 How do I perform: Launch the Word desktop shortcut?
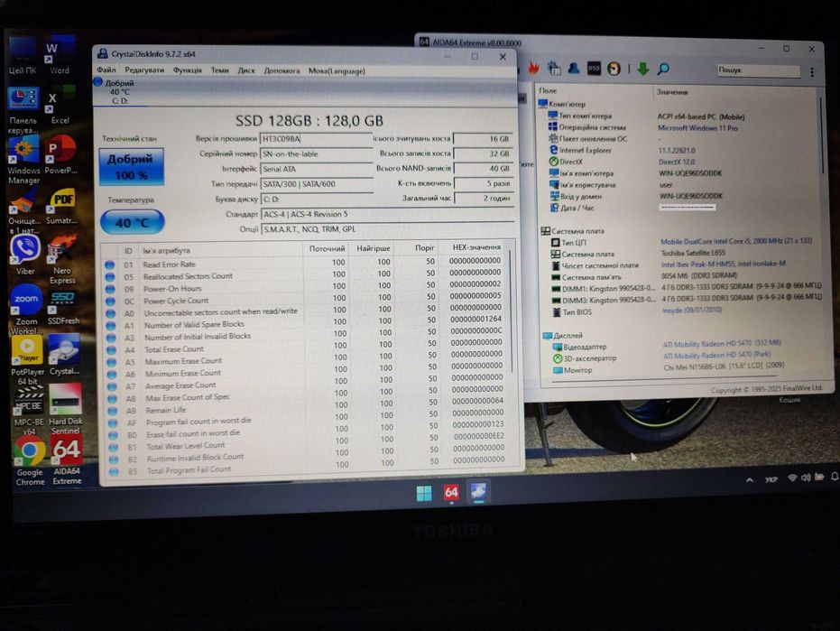[60, 53]
